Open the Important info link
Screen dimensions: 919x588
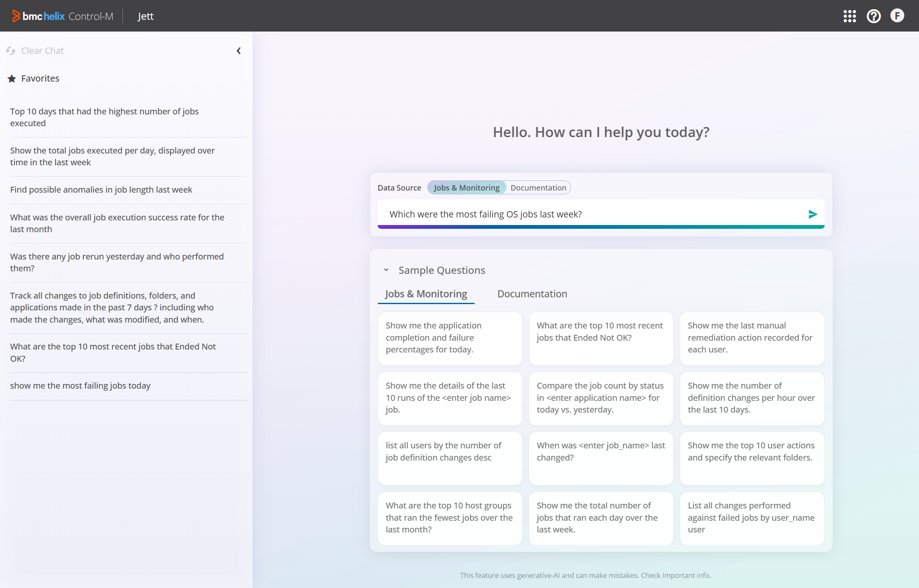point(686,575)
